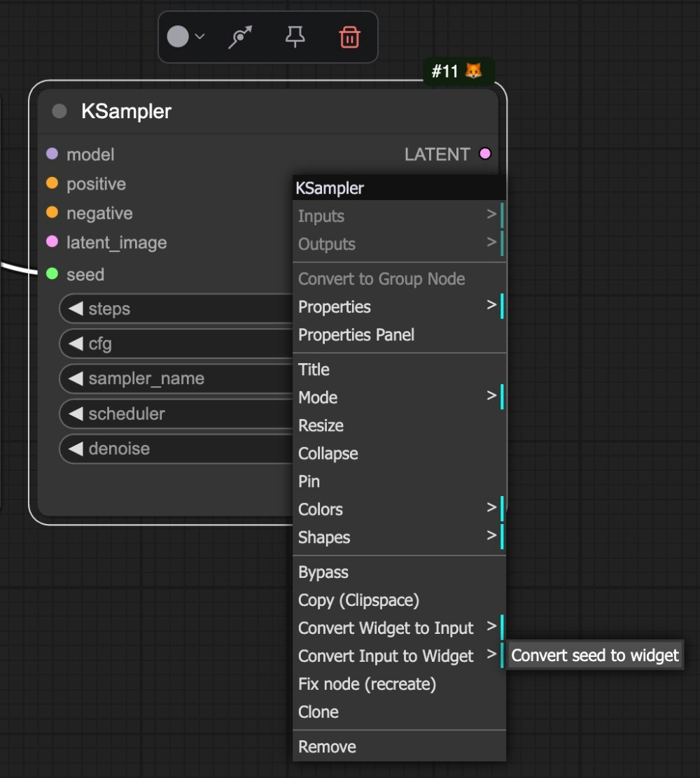The height and width of the screenshot is (778, 700).
Task: Toggle Bypass on the KSampler node
Action: coord(323,572)
